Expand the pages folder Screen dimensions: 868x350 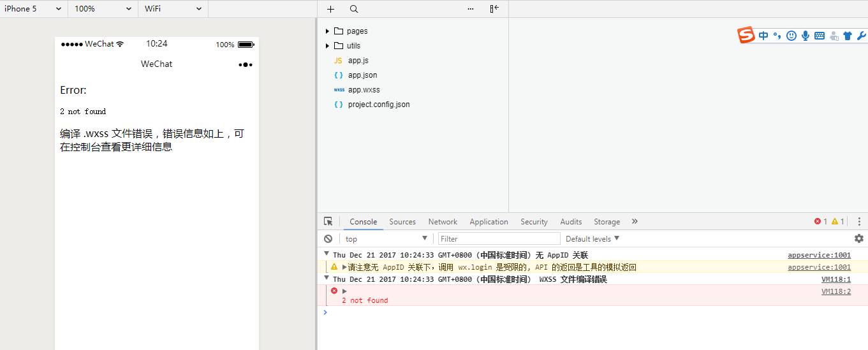328,31
